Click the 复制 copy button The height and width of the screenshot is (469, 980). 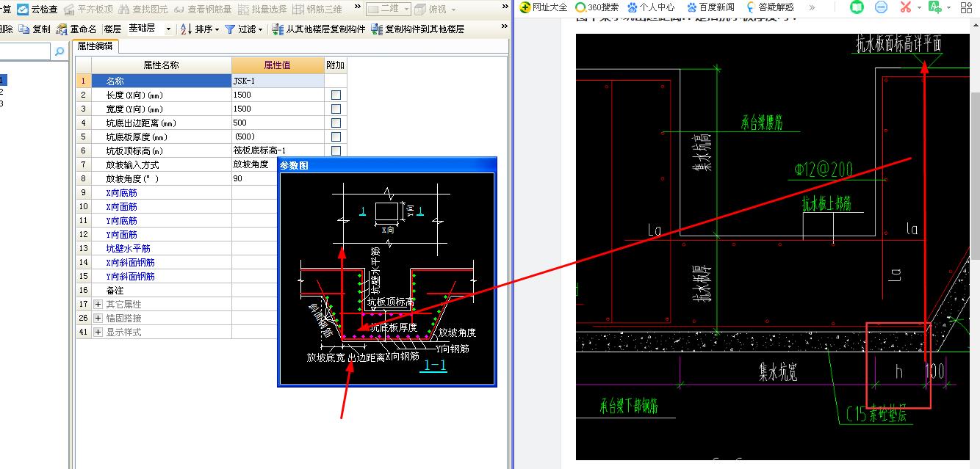(35, 29)
